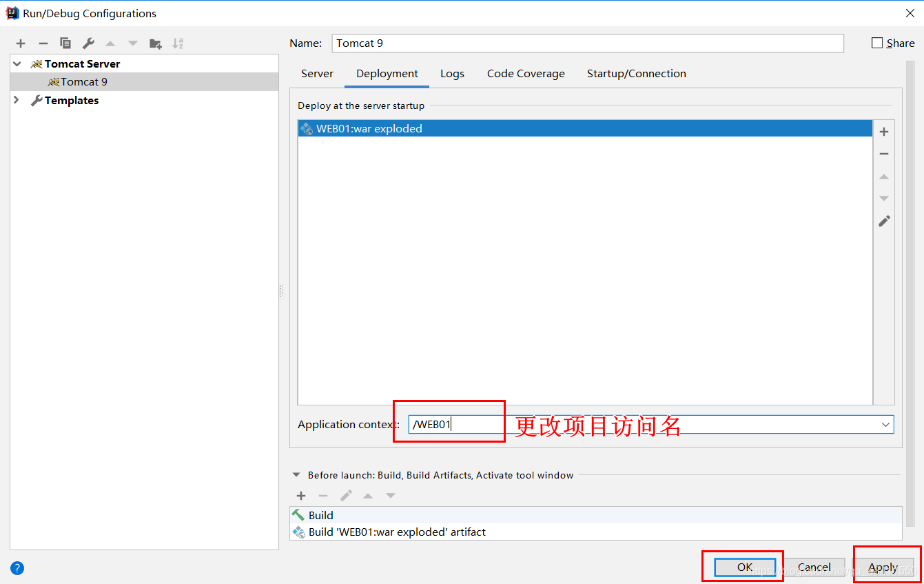The height and width of the screenshot is (584, 924).
Task: Remove before launch task
Action: point(323,496)
